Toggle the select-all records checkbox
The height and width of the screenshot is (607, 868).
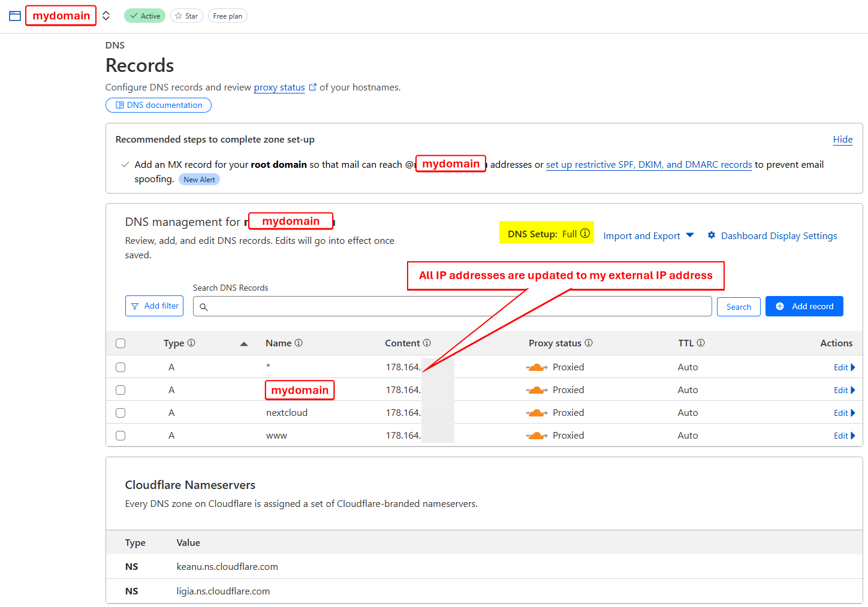[x=120, y=343]
